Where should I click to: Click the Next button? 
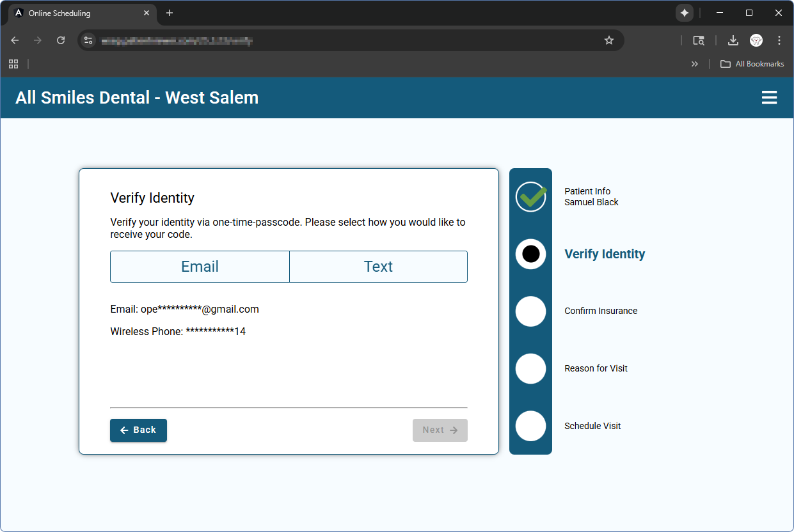coord(440,430)
